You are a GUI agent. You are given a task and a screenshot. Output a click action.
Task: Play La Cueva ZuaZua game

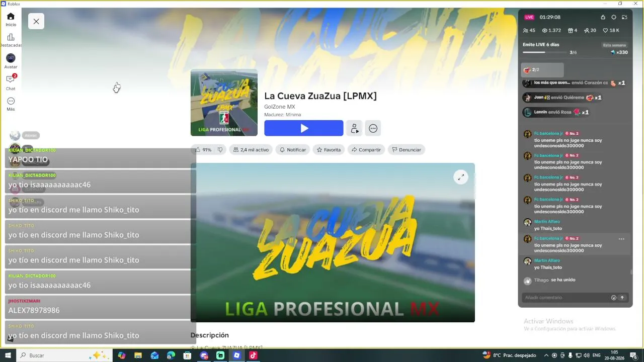[304, 128]
